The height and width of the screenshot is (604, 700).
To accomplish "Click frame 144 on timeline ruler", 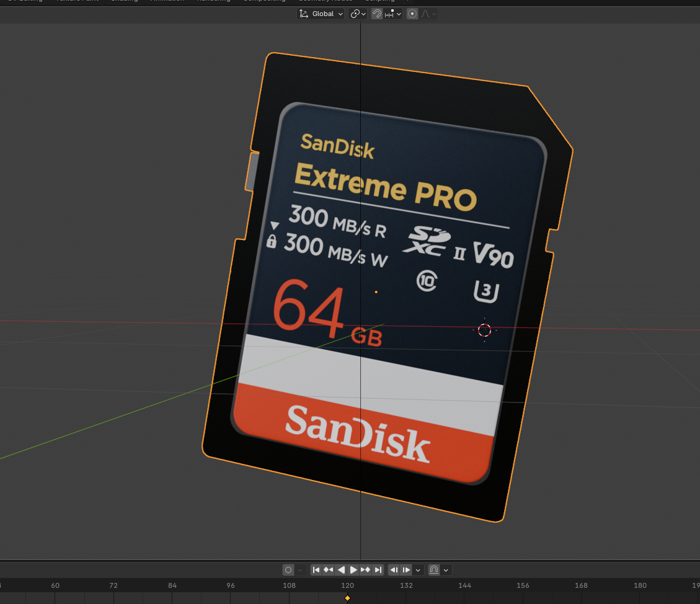I will [x=465, y=585].
